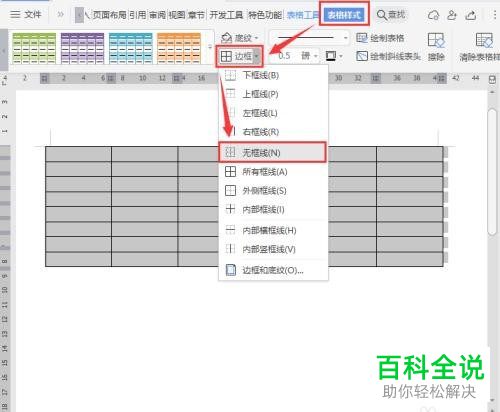Click the ruler toggle icon at right
This screenshot has height=412, width=500.
[492, 80]
